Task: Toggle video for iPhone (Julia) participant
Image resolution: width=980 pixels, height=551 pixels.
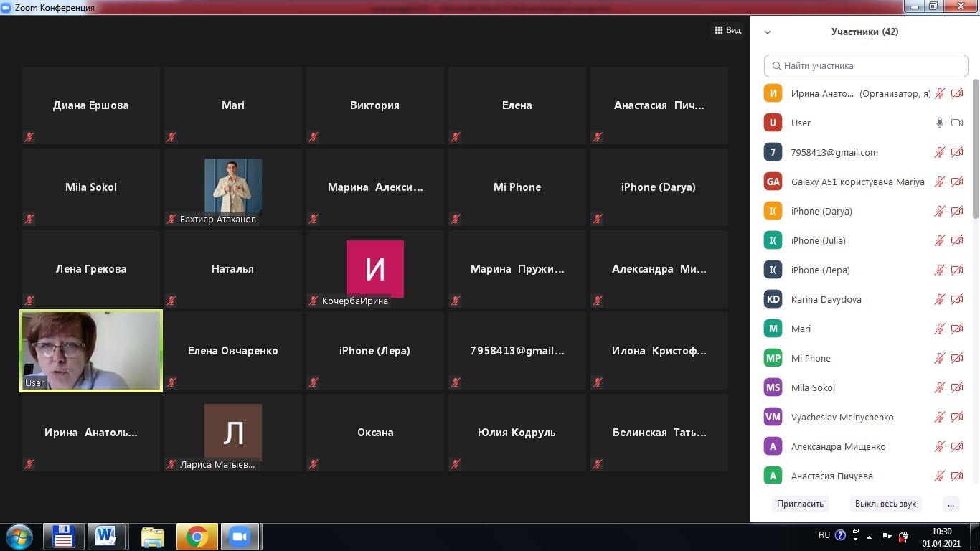Action: tap(956, 240)
